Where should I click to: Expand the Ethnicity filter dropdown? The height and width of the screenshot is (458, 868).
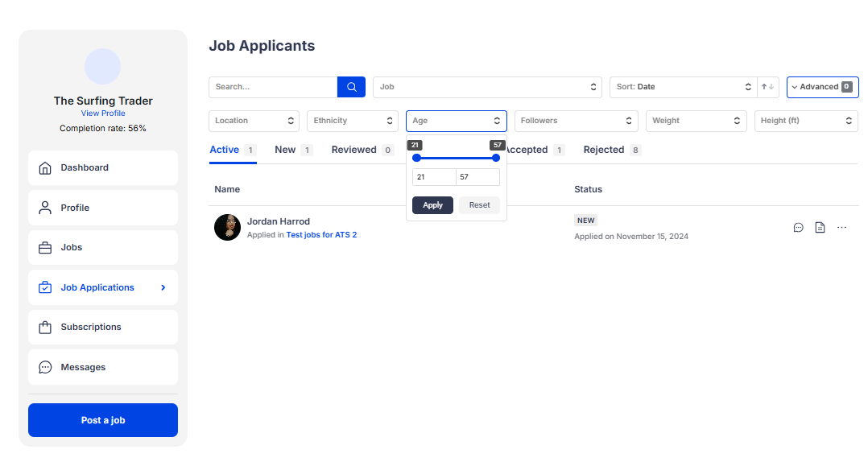tap(352, 121)
